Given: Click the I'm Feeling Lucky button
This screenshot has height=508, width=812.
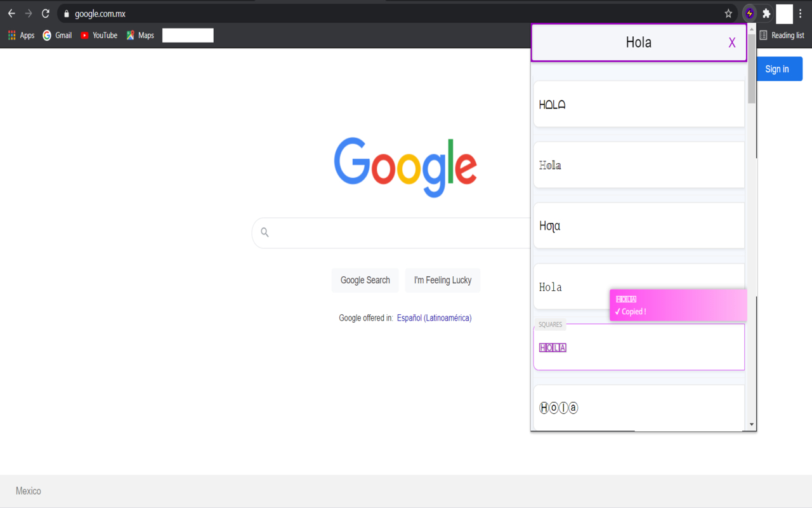Looking at the screenshot, I should tap(443, 280).
